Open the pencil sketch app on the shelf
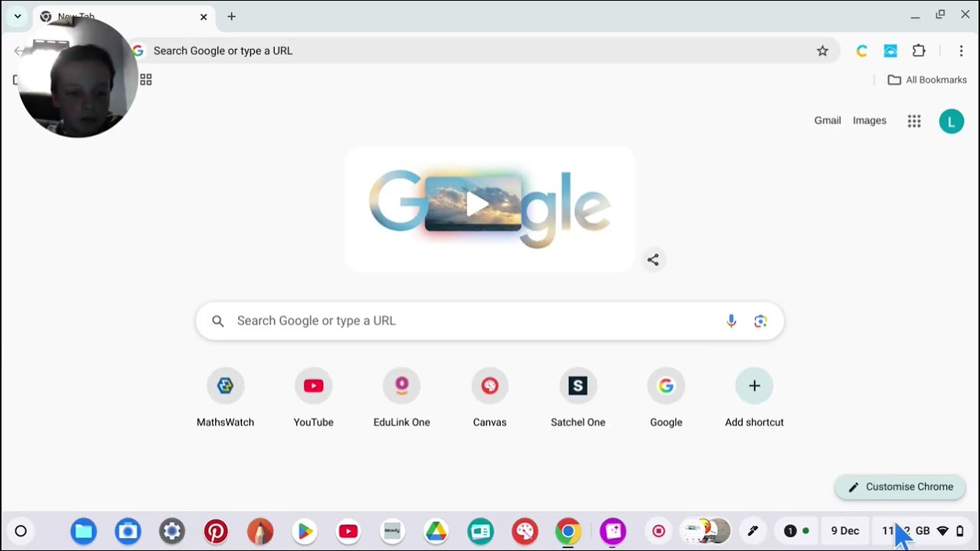The image size is (980, 551). (x=260, y=531)
